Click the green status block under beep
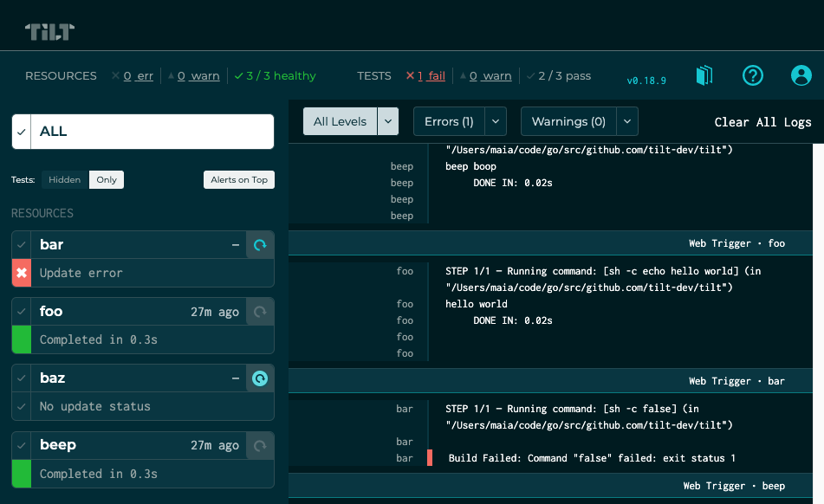 point(22,474)
